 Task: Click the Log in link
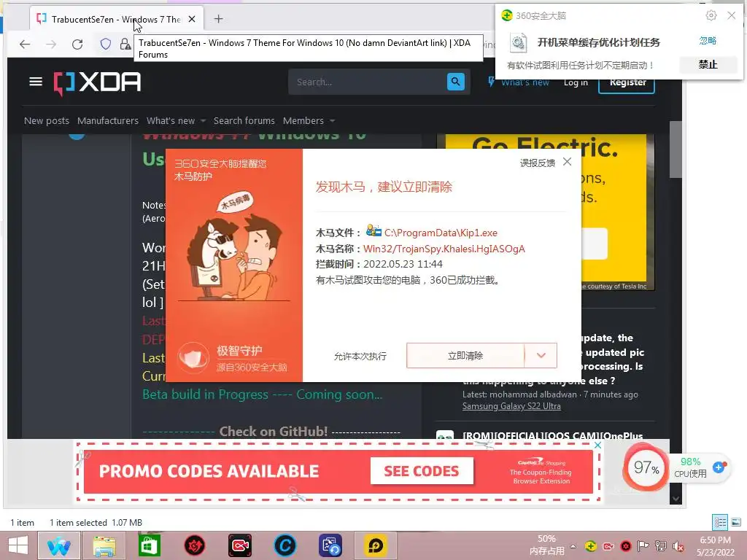(x=576, y=83)
